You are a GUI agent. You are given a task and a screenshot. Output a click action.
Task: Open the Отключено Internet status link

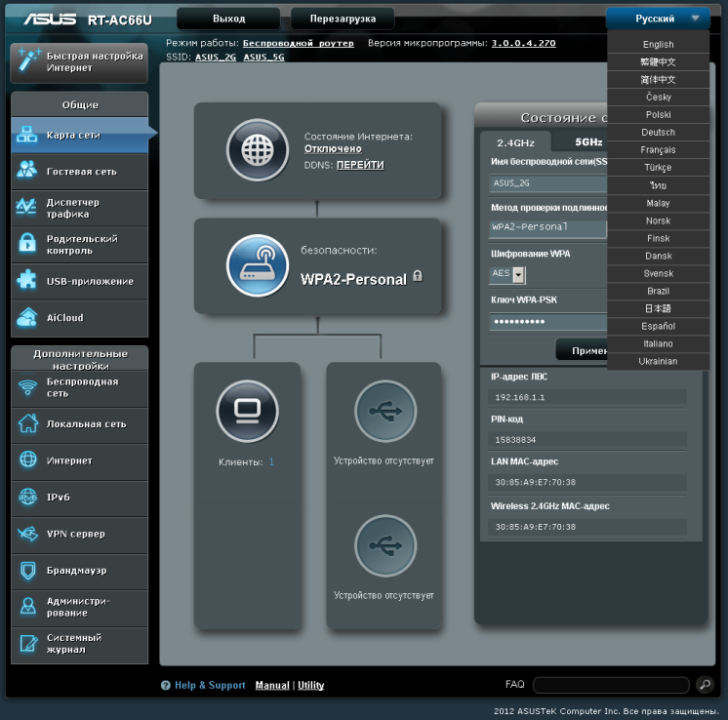[x=333, y=149]
